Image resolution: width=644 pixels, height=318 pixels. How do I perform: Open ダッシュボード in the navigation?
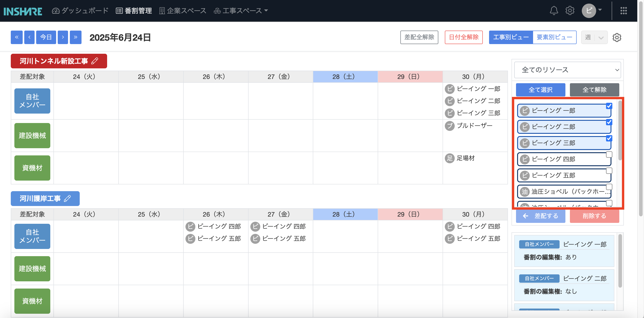coord(80,11)
